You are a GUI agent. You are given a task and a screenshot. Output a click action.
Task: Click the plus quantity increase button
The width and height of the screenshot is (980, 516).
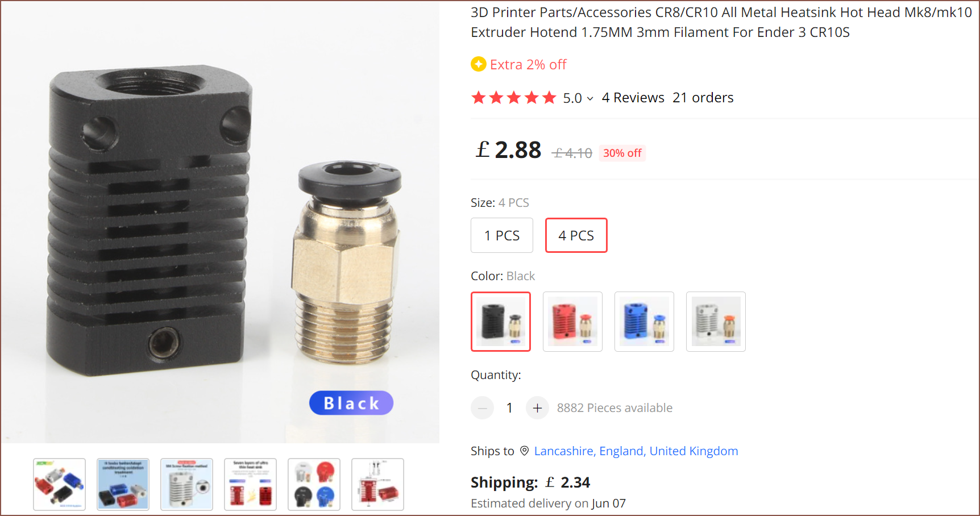pyautogui.click(x=537, y=408)
